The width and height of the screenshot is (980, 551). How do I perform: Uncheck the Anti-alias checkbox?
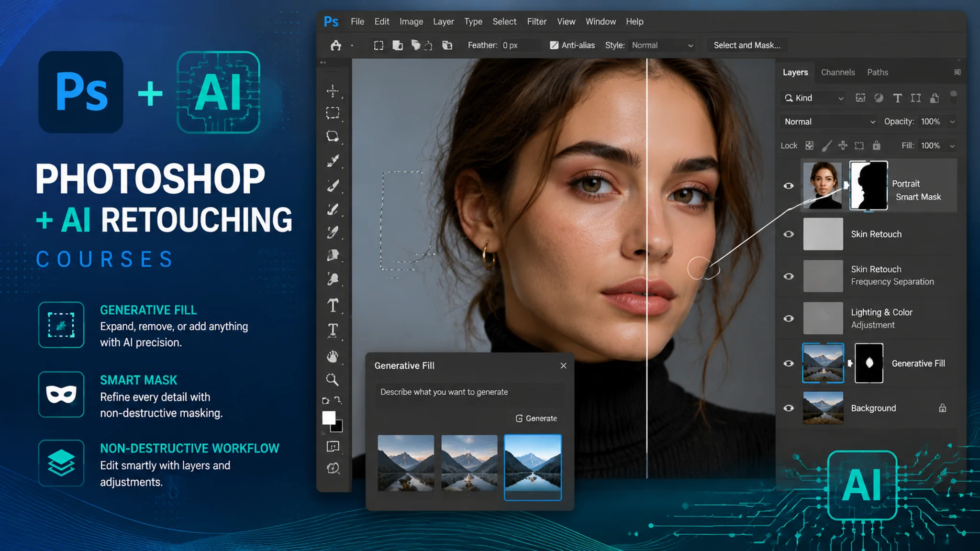point(554,45)
